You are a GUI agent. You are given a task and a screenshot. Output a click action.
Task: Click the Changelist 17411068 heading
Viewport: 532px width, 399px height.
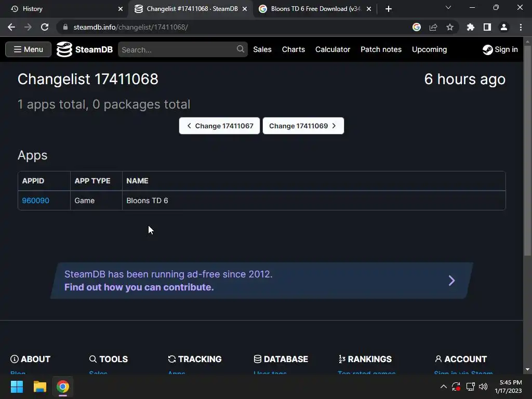(88, 79)
